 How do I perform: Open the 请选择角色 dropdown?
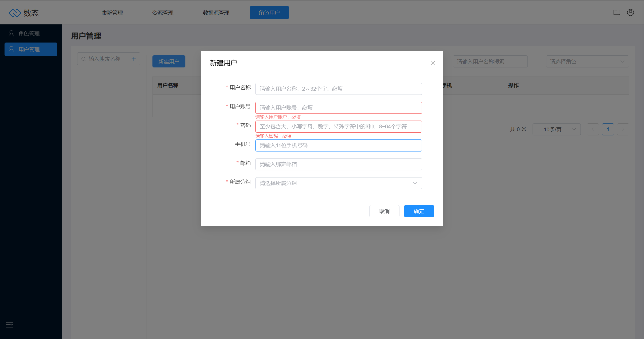click(587, 61)
